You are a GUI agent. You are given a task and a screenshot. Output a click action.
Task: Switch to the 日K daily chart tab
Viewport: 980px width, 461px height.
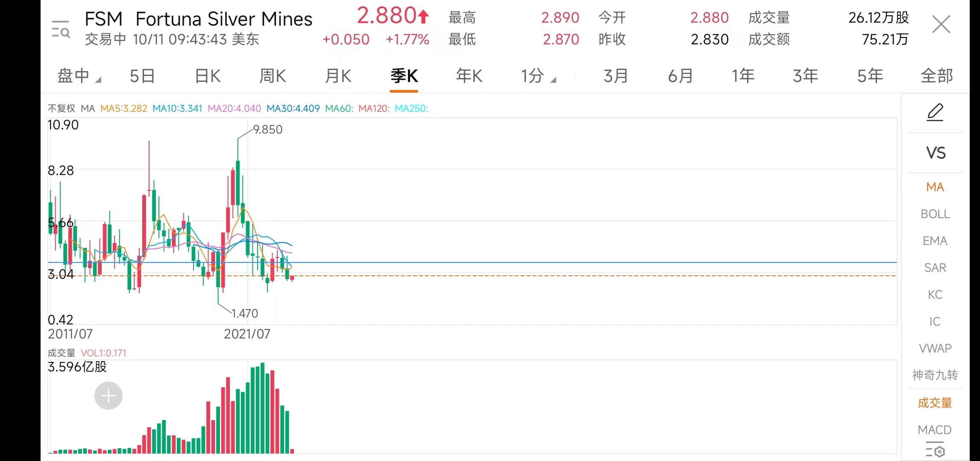(x=208, y=76)
